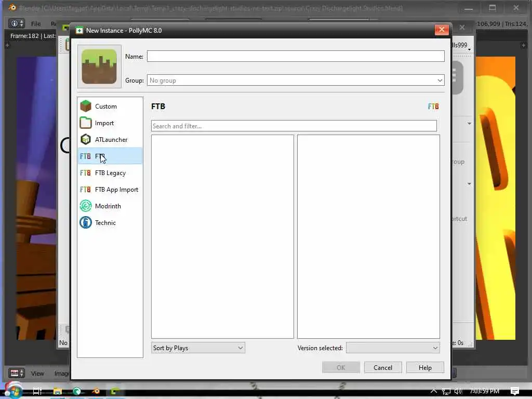Open Blender's image editor type selector
This screenshot has height=399, width=532.
click(17, 373)
